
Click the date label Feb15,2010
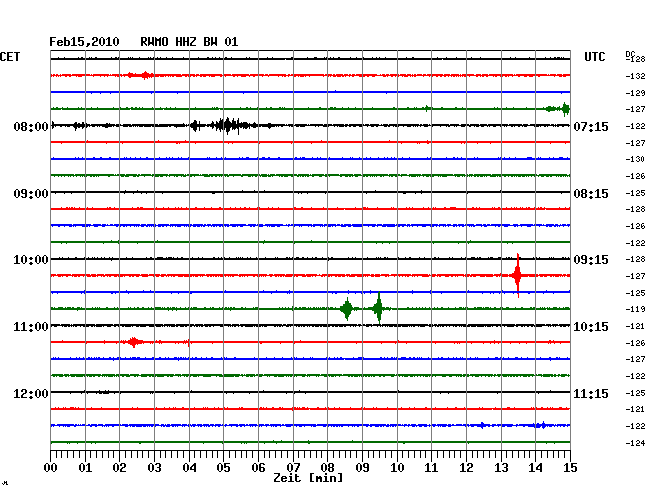click(x=84, y=42)
